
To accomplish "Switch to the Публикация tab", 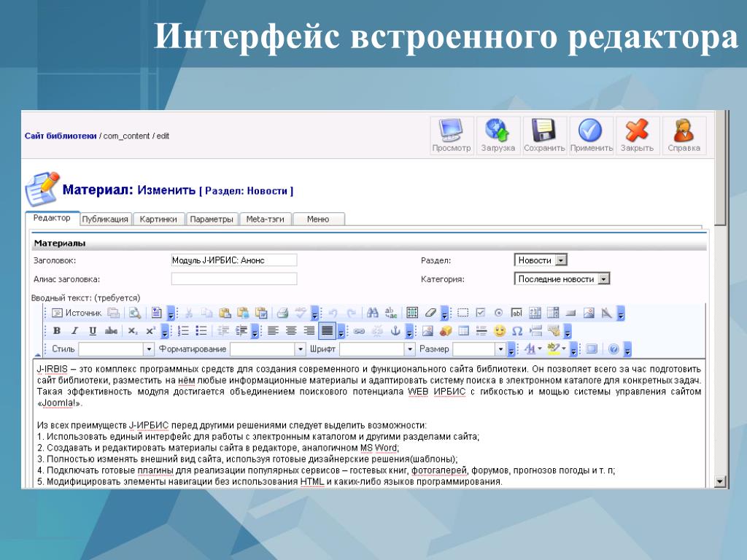I will 105,219.
